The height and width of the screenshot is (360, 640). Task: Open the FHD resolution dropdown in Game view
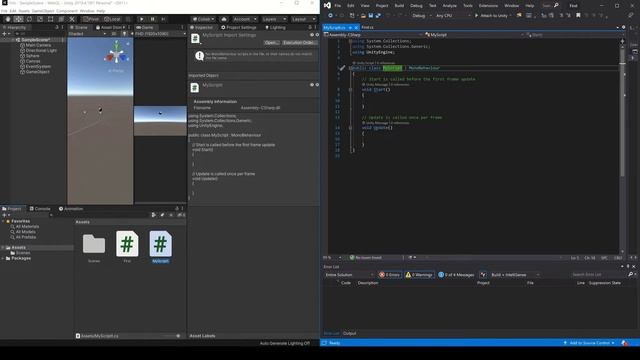(x=160, y=34)
